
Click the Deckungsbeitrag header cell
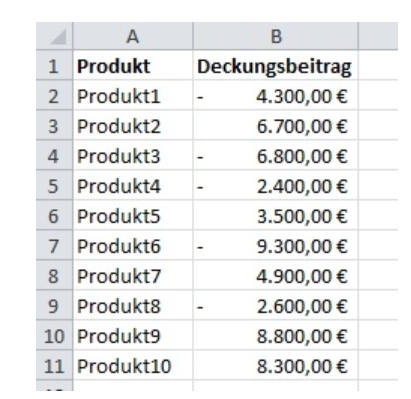point(276,65)
